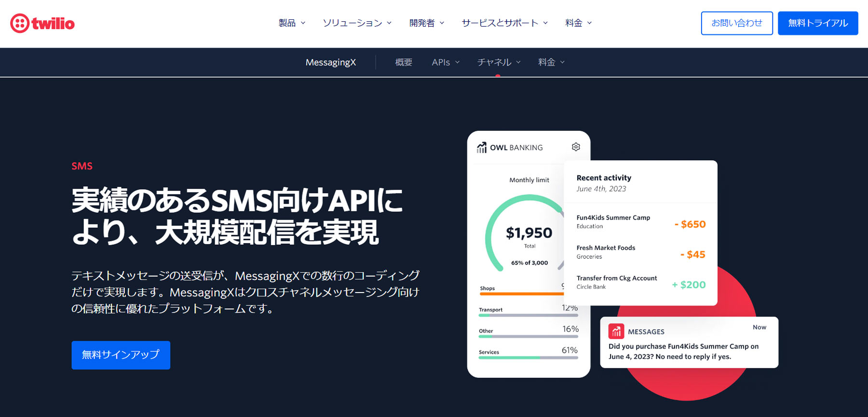Screen dimensions: 868x417
Task: Click the Now timestamp on notification
Action: click(x=759, y=327)
